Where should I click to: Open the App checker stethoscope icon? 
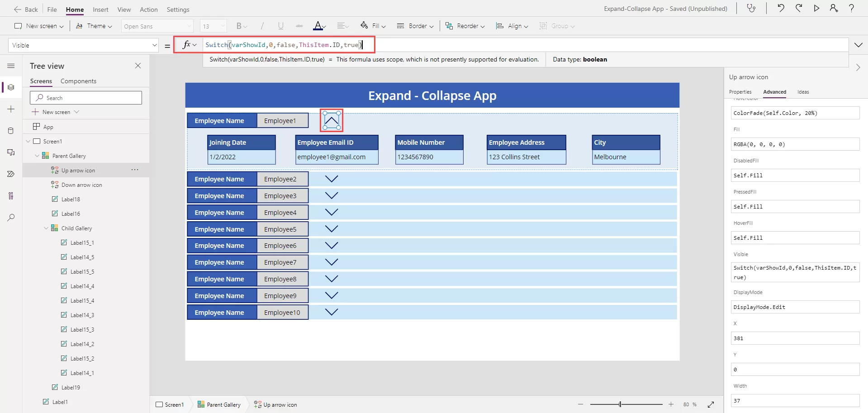(751, 8)
